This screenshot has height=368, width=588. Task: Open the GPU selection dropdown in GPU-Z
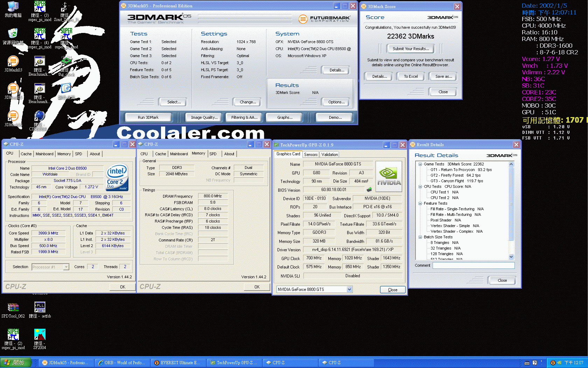point(349,289)
